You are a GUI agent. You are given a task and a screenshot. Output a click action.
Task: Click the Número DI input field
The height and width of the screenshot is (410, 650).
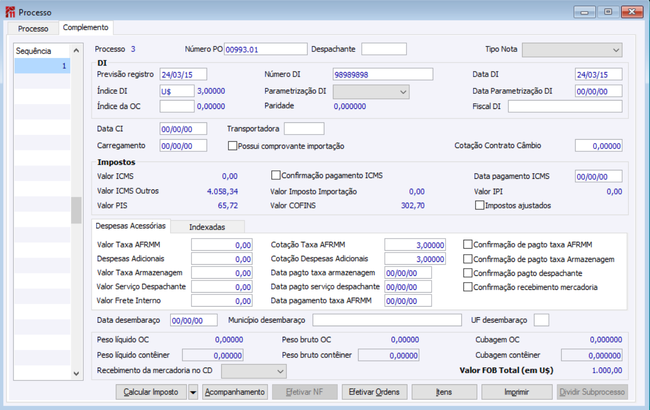[383, 75]
